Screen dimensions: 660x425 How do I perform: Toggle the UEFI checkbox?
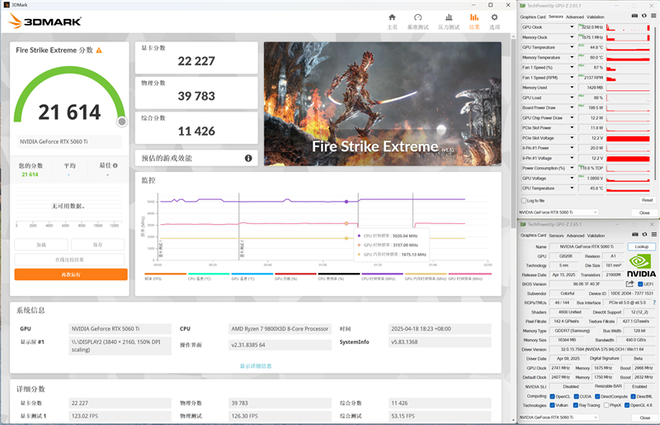640,284
